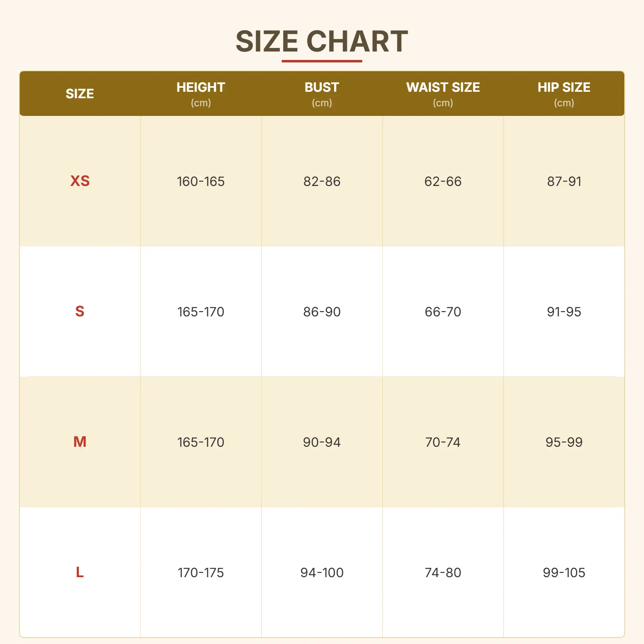Select the XS size row label
Viewport: 644px width, 644px height.
tap(80, 181)
